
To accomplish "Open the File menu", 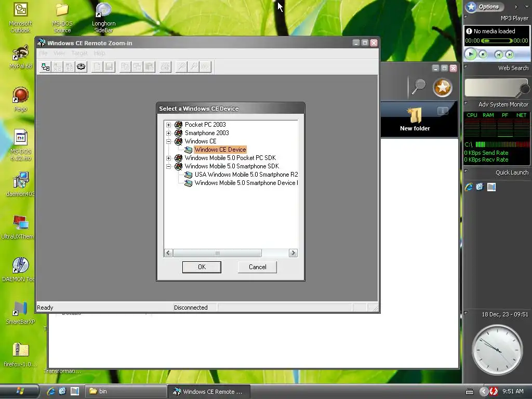I will [x=43, y=54].
